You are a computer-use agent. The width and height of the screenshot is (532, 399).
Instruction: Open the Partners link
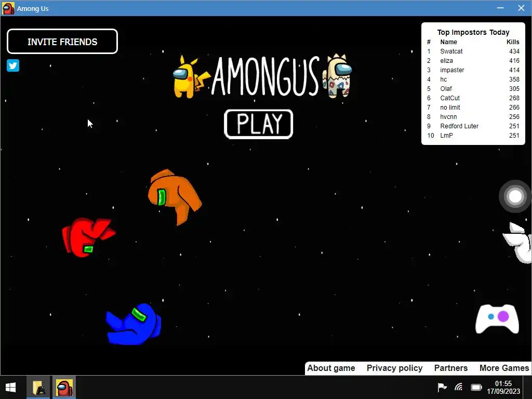click(x=451, y=368)
